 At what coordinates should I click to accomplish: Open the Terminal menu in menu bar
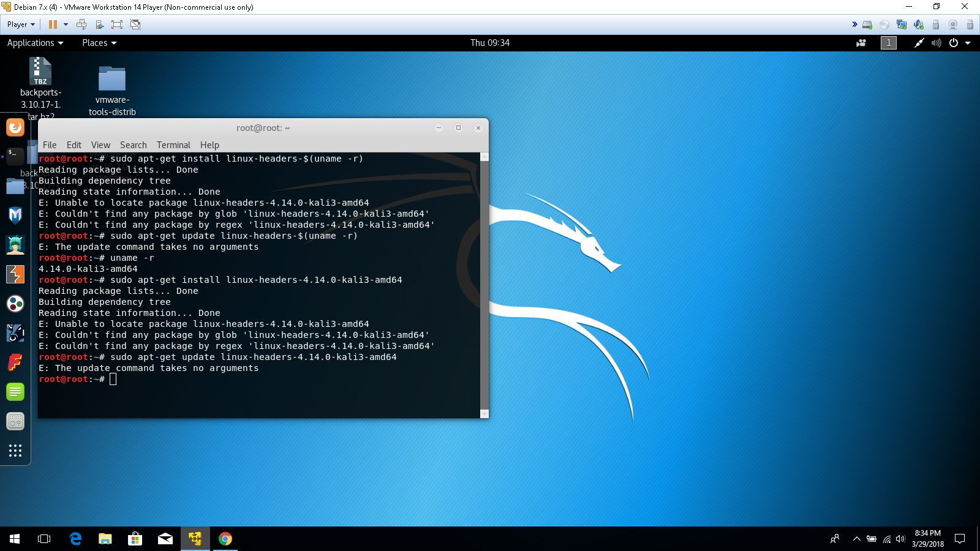[173, 145]
